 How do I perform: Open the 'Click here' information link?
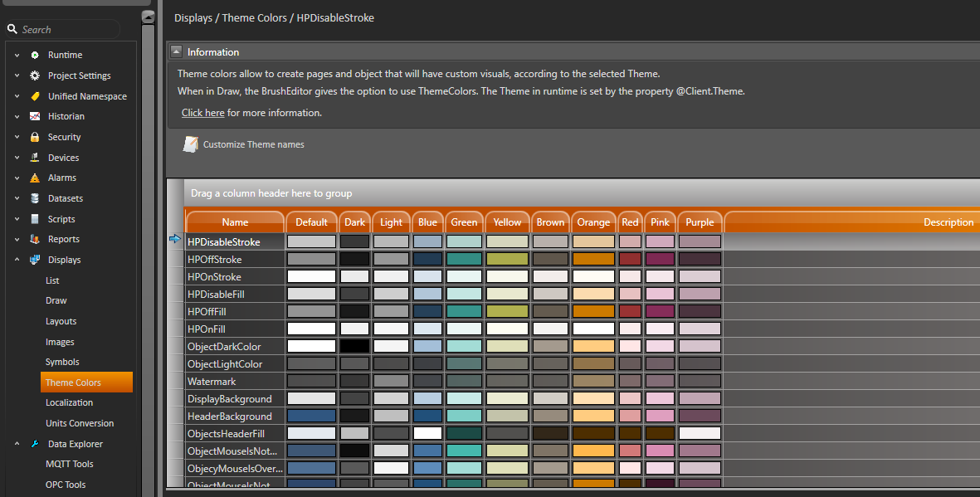tap(202, 113)
